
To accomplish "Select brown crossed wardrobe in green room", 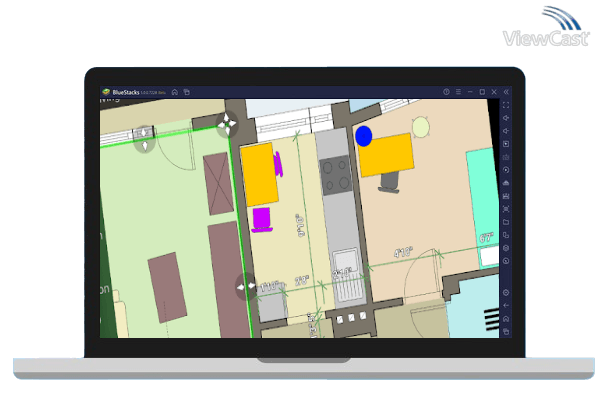I will coord(218,184).
